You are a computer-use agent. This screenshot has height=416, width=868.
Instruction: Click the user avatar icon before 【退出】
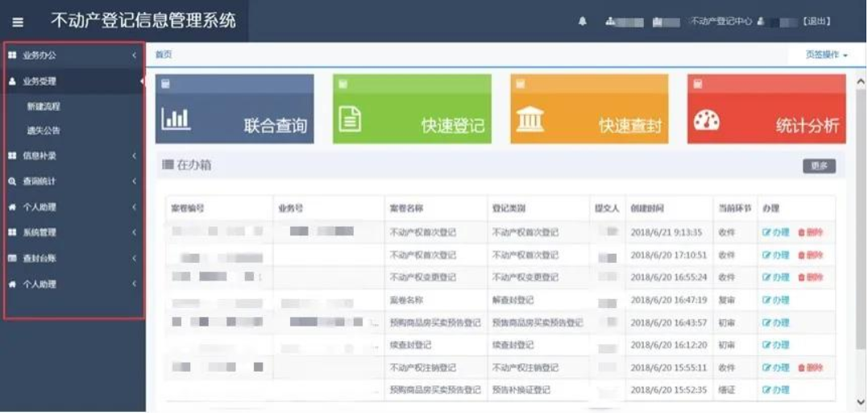[x=761, y=22]
